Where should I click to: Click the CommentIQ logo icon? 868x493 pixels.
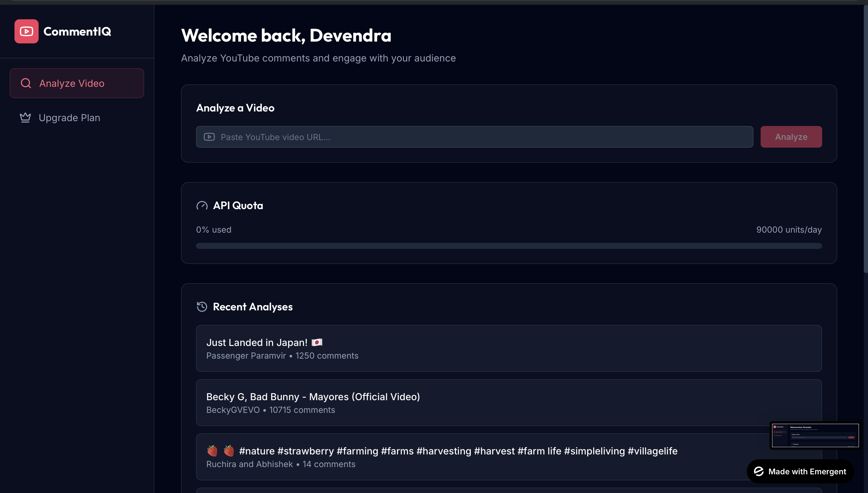coord(27,31)
